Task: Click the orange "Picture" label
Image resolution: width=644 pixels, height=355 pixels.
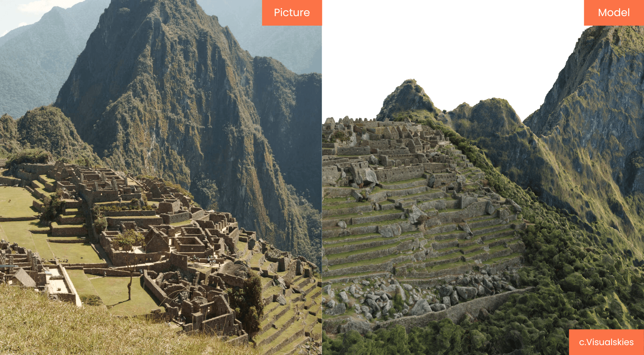Action: [x=292, y=12]
